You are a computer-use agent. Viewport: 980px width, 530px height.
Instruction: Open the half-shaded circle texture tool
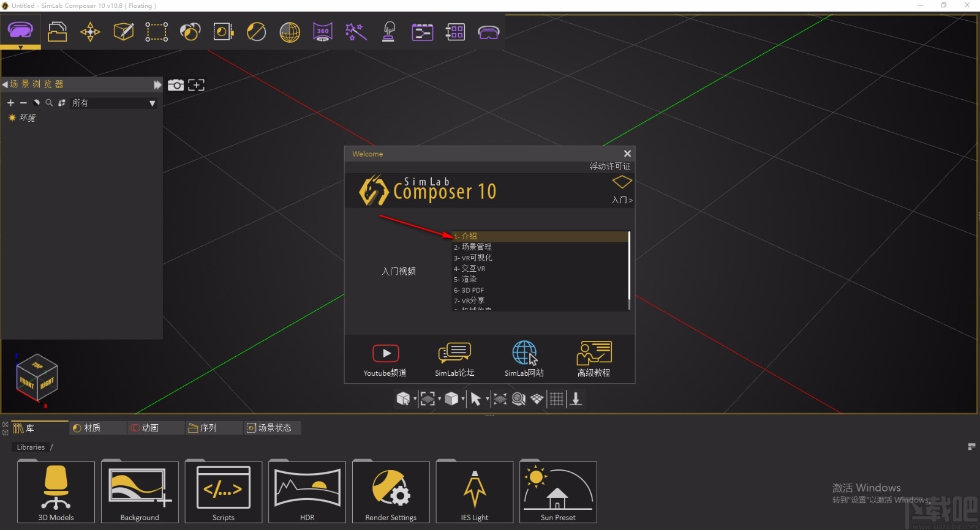click(256, 32)
